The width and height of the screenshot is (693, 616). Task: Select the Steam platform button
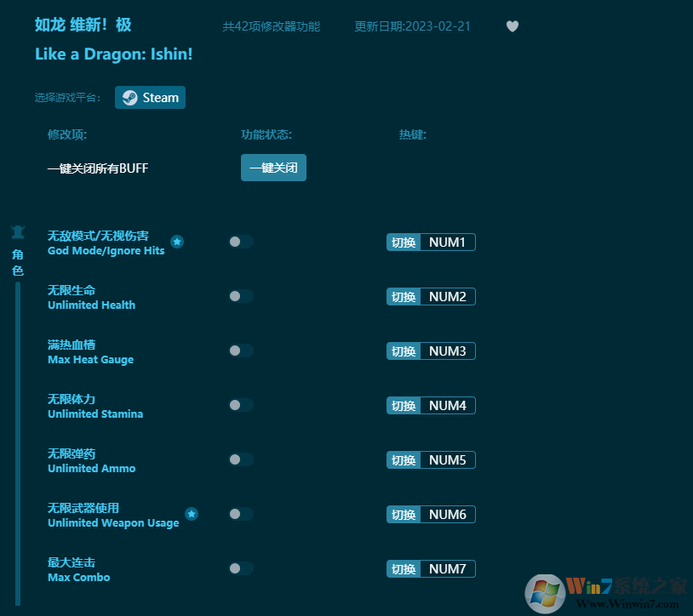point(151,98)
